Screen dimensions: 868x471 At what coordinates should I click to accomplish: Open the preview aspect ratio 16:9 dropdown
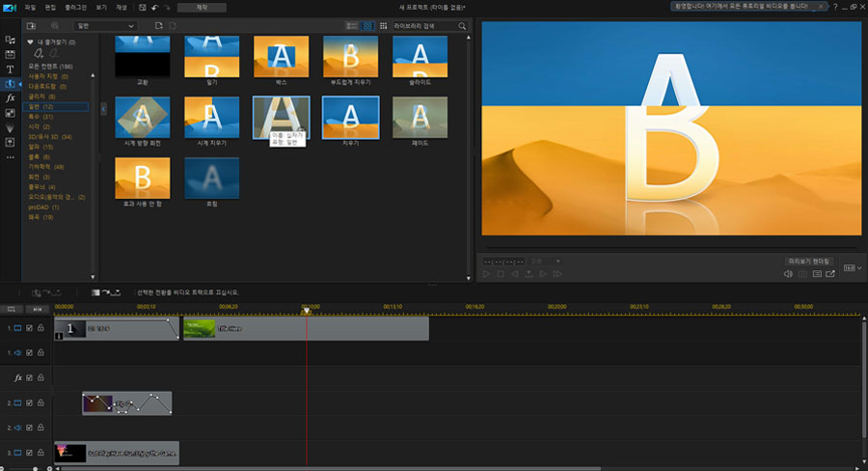[x=853, y=268]
